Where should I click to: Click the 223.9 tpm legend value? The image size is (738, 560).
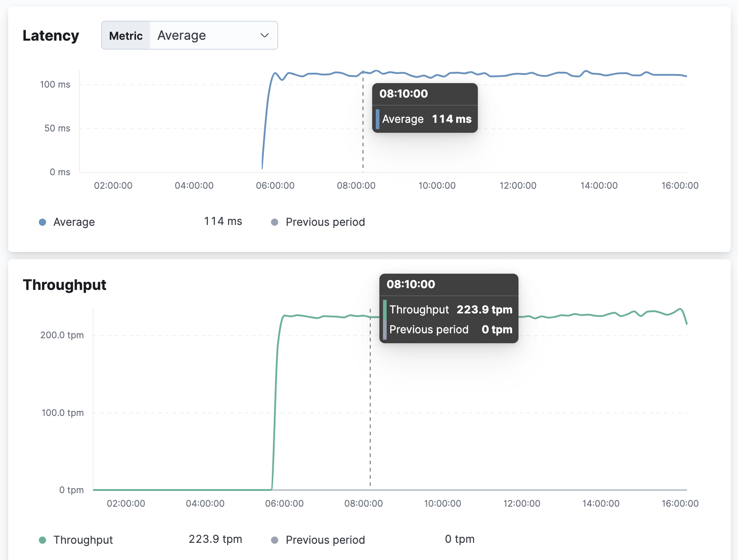pyautogui.click(x=215, y=539)
